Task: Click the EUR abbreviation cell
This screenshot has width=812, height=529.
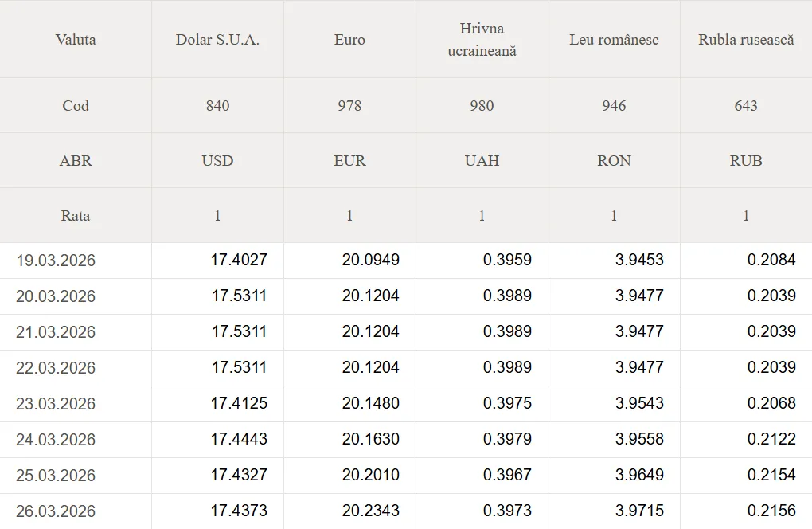Action: coord(349,160)
